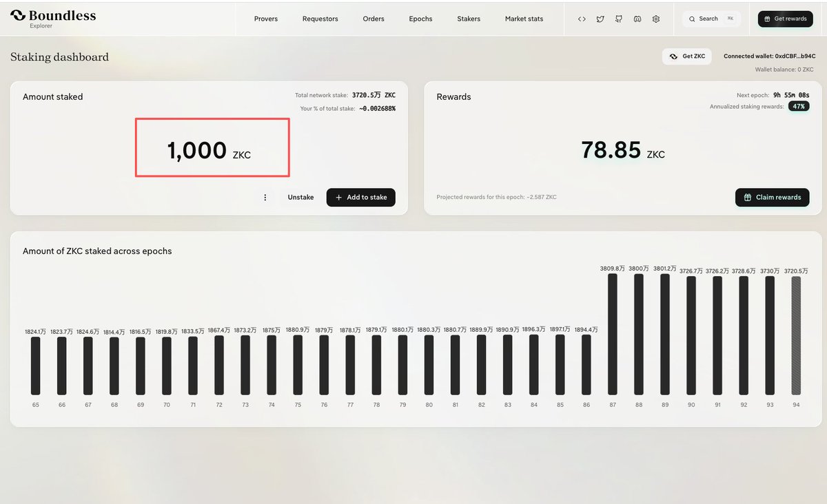The width and height of the screenshot is (827, 504).
Task: Go to the Orders tab
Action: pos(374,19)
